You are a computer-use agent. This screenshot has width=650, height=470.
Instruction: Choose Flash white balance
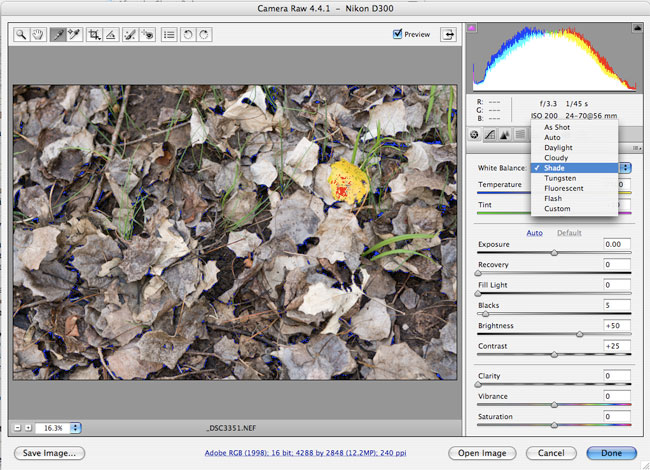click(x=574, y=198)
